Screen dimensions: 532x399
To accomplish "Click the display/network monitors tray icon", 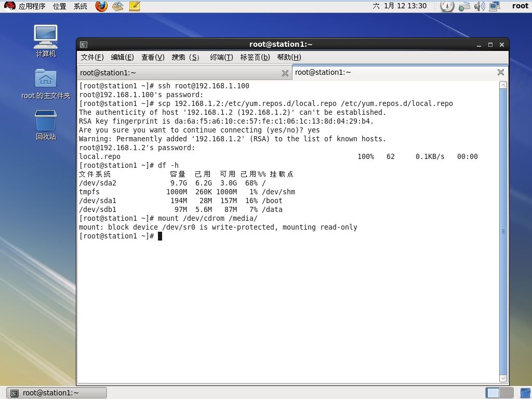I will [495, 6].
